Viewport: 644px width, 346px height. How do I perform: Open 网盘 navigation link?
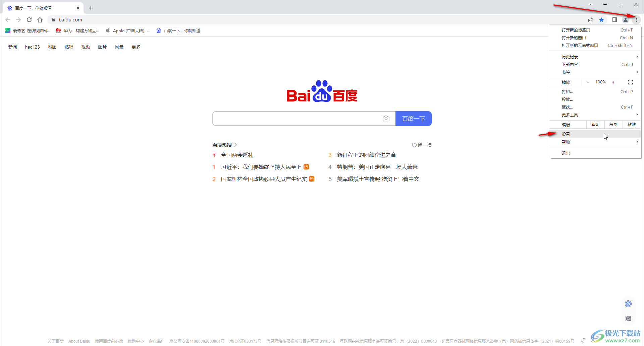119,47
